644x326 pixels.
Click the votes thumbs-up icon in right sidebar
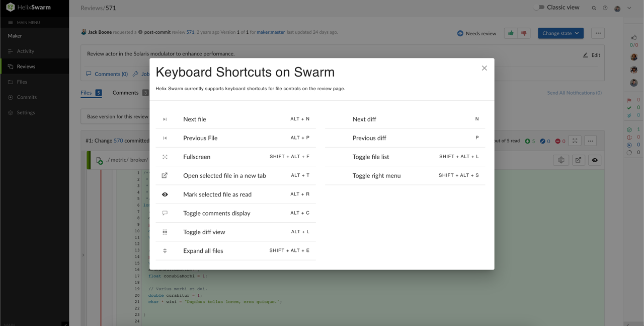pos(634,37)
